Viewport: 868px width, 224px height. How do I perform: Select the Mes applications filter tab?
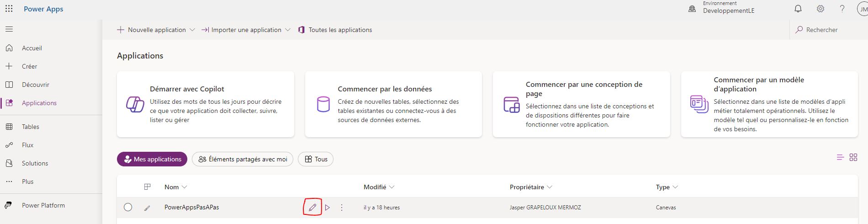point(152,159)
